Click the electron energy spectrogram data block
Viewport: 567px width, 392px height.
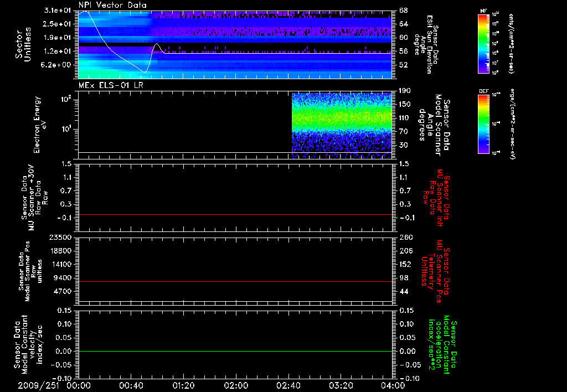pyautogui.click(x=342, y=126)
